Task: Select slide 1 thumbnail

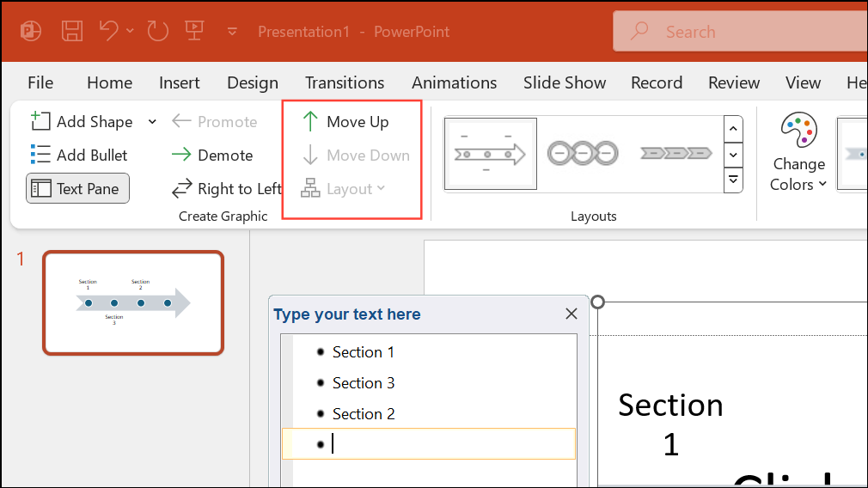Action: pyautogui.click(x=133, y=302)
